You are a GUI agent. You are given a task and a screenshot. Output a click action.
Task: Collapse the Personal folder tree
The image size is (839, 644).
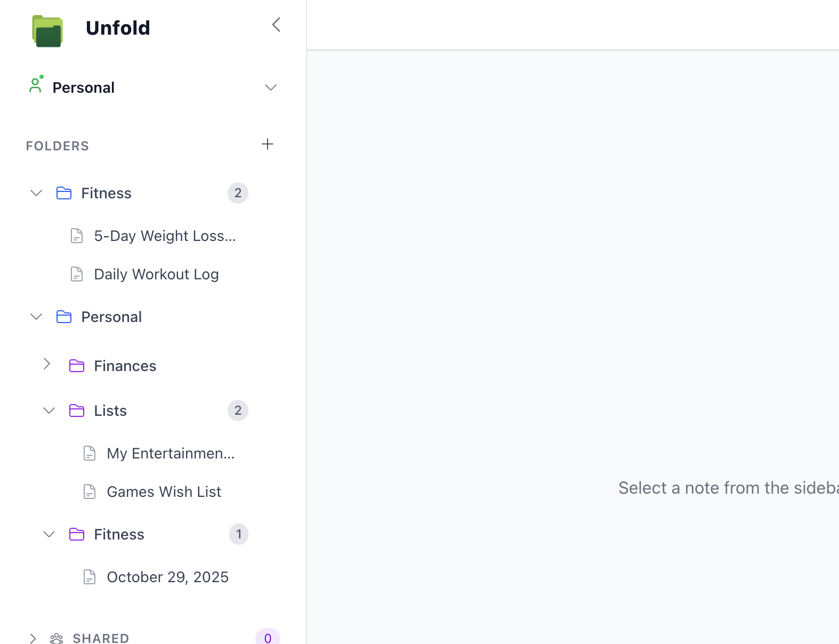36,317
